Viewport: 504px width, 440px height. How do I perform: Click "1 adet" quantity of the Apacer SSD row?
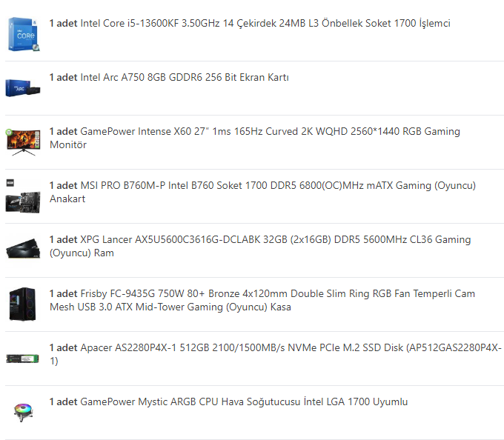(63, 347)
